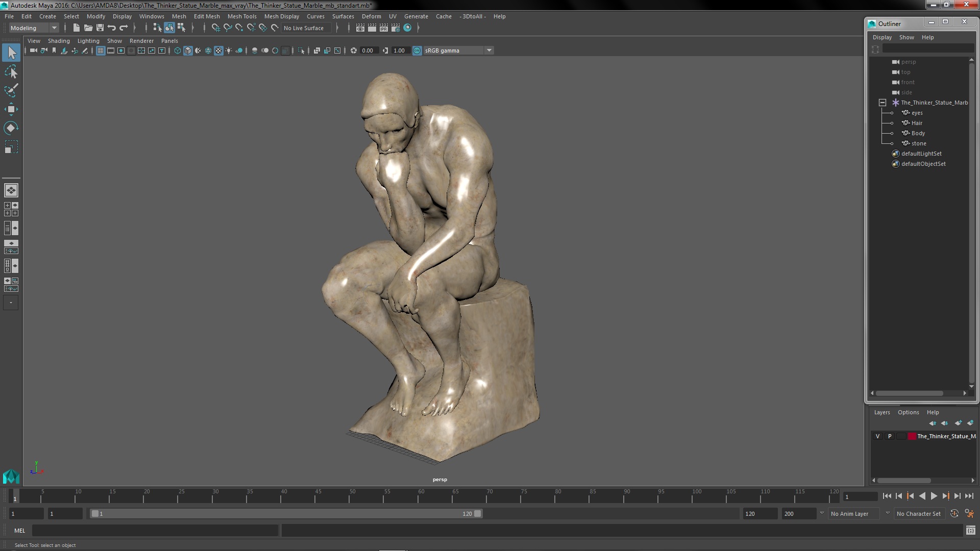Open animation preferences running-man icon
The height and width of the screenshot is (551, 980).
pos(969,514)
